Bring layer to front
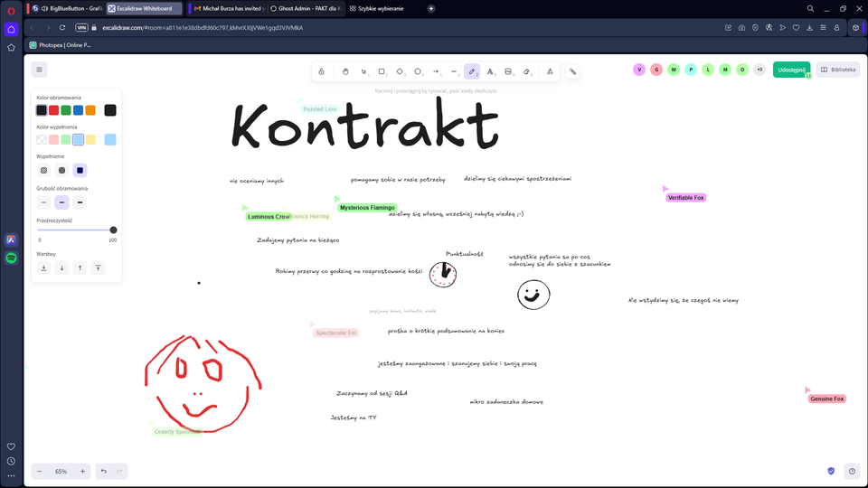Screen dimensions: 868x488 98,267
